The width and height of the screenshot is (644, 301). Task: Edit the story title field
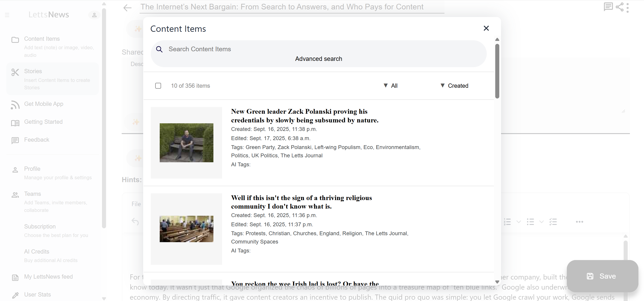pos(292,7)
